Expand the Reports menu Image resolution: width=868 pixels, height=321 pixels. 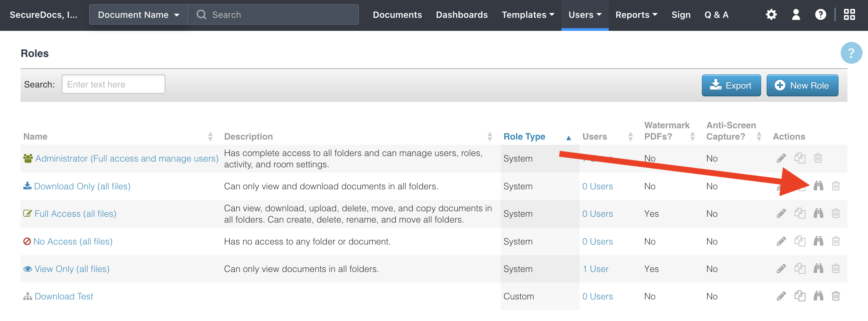pos(636,15)
